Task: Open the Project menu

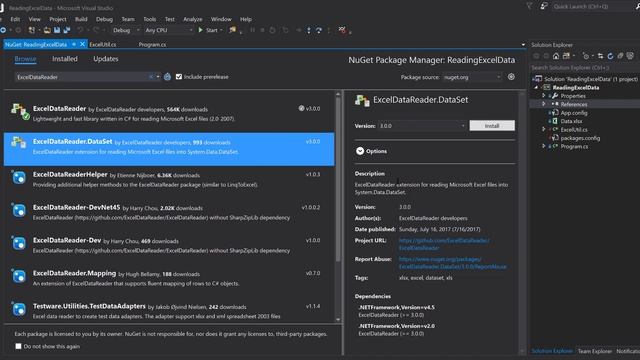Action: [x=58, y=19]
